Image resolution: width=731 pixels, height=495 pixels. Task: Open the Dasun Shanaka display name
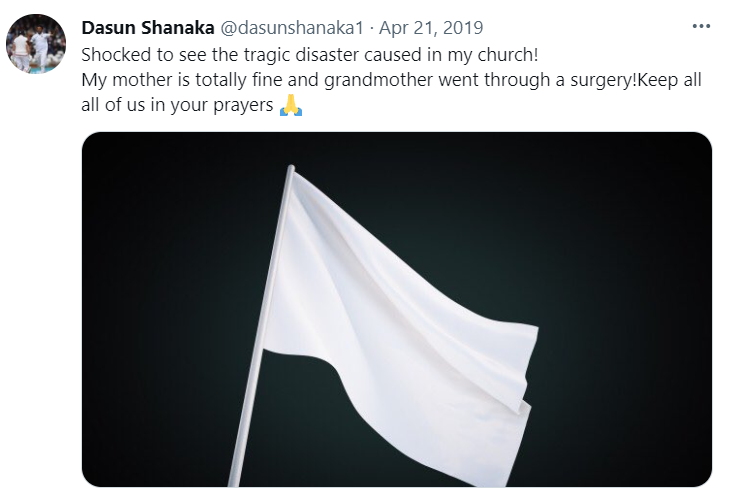coord(147,28)
